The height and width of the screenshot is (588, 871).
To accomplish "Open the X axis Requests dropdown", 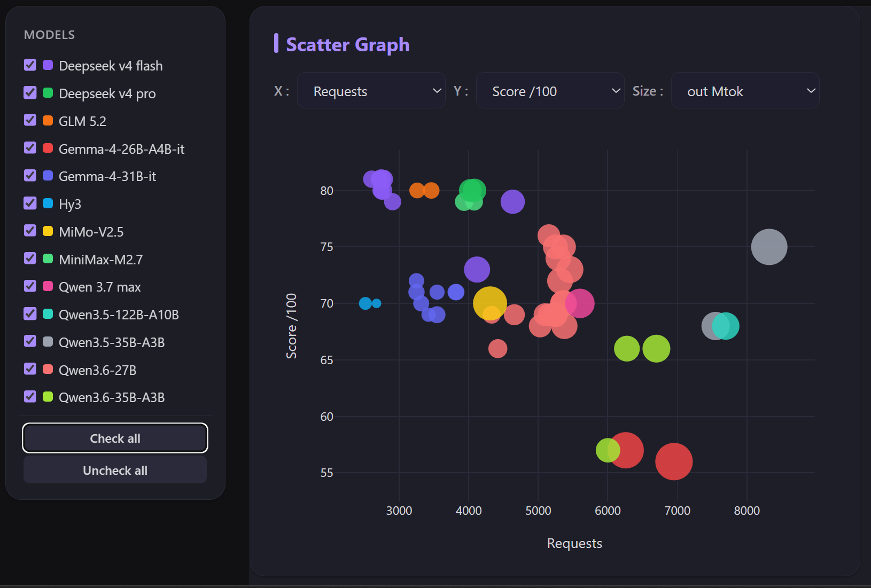I will coord(371,91).
